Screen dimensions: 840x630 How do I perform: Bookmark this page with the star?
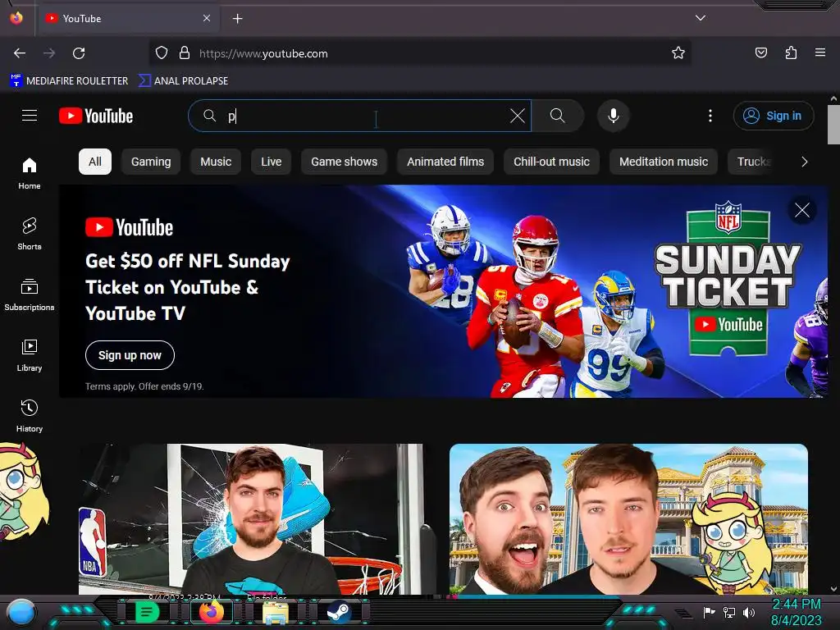(x=678, y=52)
